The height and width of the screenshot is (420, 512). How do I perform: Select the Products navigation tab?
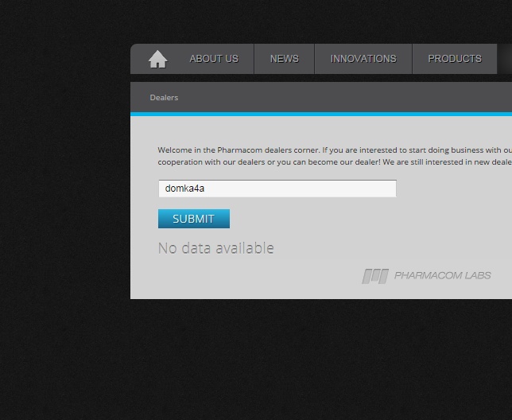454,59
